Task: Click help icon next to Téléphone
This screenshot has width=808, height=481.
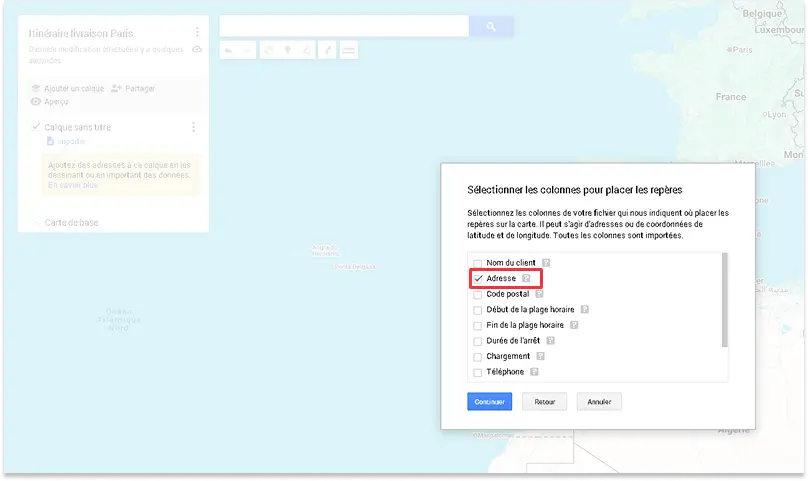Action: tap(534, 372)
